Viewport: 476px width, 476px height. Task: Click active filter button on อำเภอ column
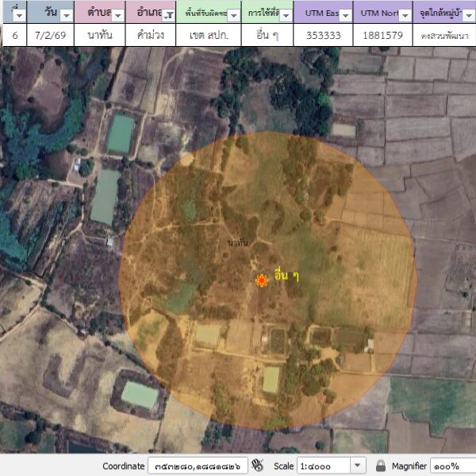click(x=168, y=15)
